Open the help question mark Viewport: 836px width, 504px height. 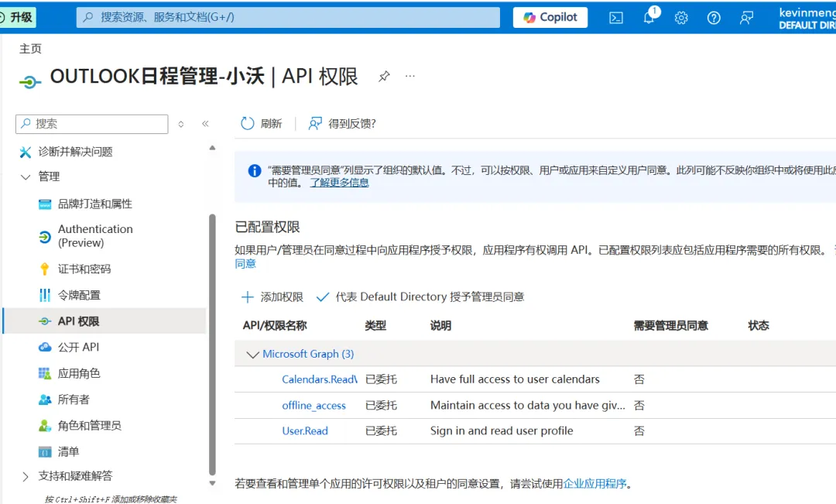tap(714, 18)
